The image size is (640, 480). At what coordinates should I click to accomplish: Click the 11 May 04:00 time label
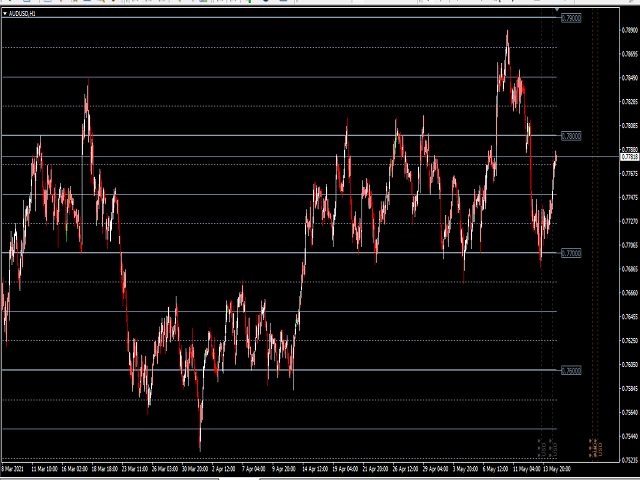pyautogui.click(x=527, y=469)
